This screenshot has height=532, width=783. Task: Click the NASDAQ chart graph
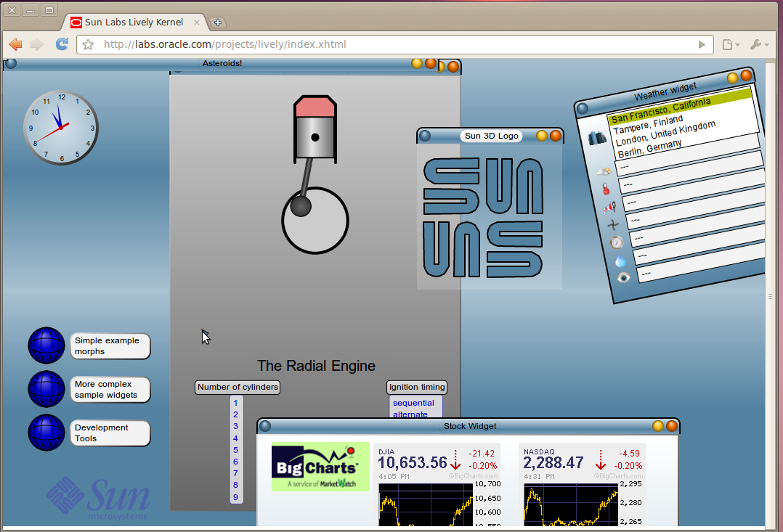click(571, 504)
